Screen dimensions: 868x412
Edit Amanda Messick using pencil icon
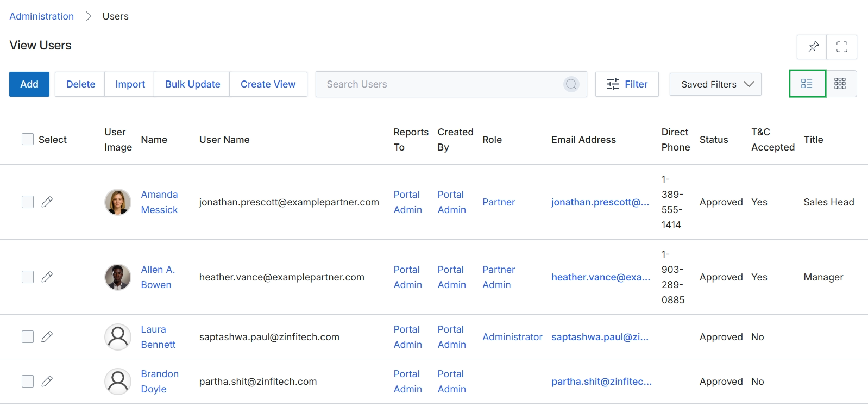point(47,202)
